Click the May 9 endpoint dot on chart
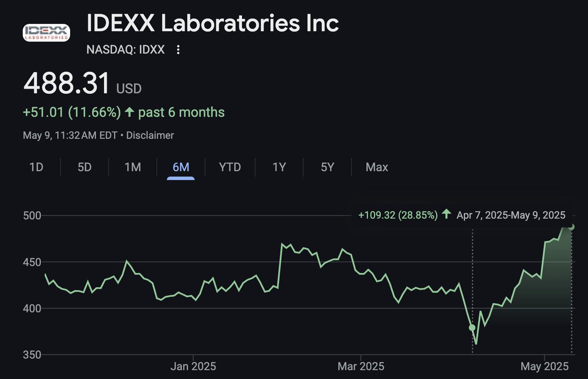Screen dimensions: 588x379 pos(571,227)
